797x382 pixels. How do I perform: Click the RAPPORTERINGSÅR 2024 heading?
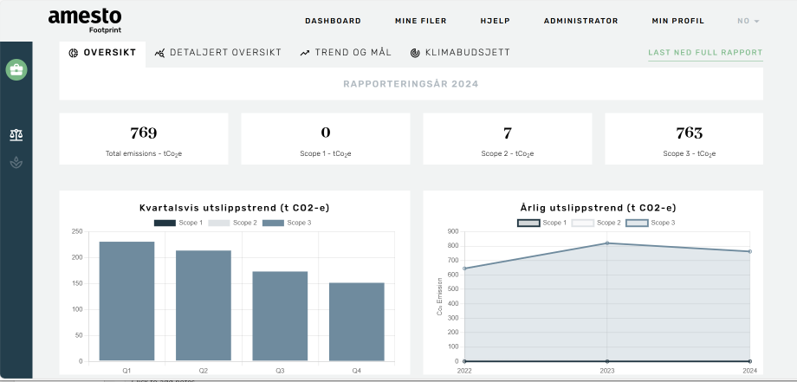tap(411, 84)
